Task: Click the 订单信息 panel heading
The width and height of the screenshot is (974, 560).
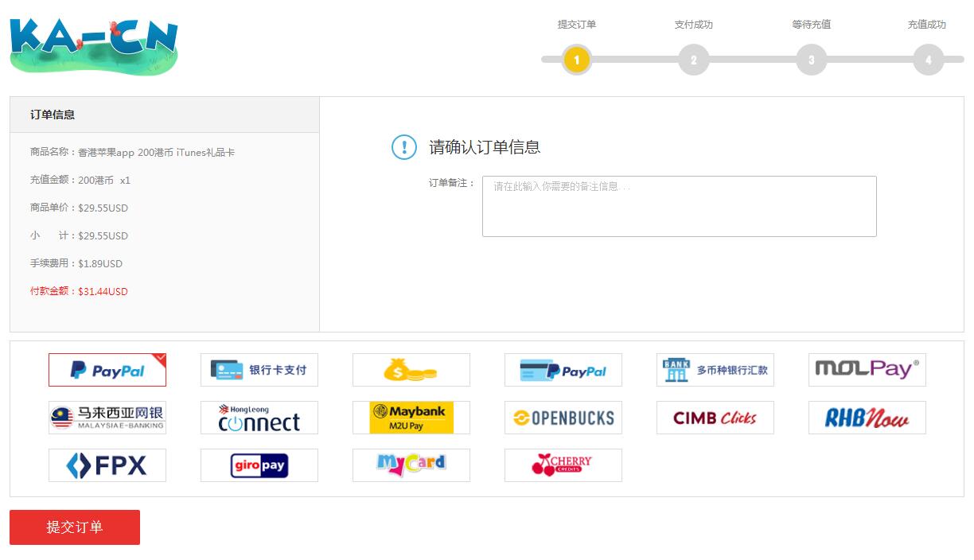Action: coord(53,115)
